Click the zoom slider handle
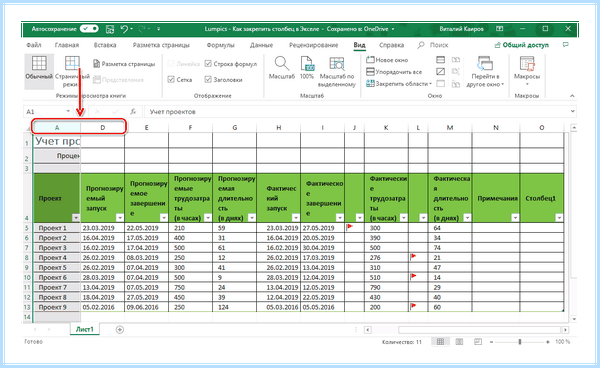Screen dimensions: 600x368 point(520,342)
